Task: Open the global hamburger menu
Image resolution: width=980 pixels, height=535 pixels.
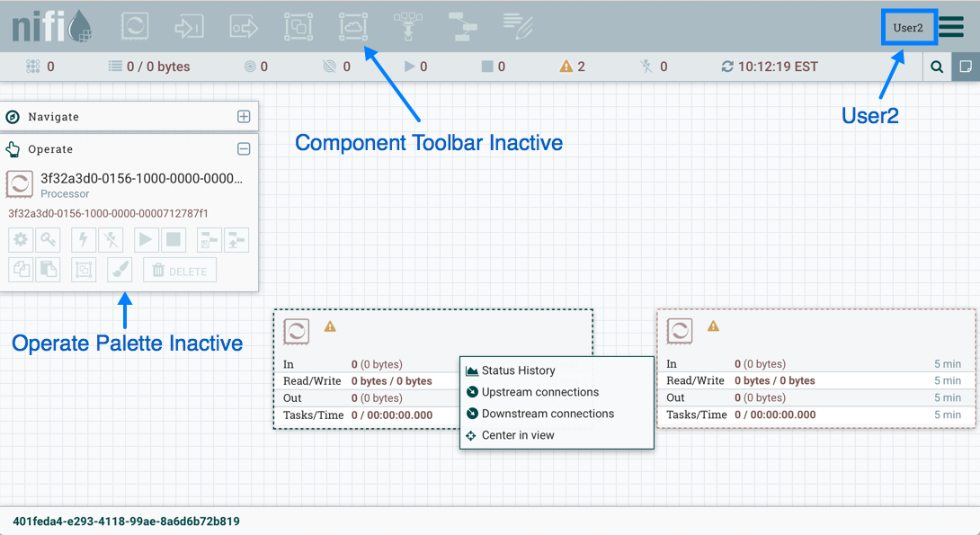Action: [x=951, y=27]
